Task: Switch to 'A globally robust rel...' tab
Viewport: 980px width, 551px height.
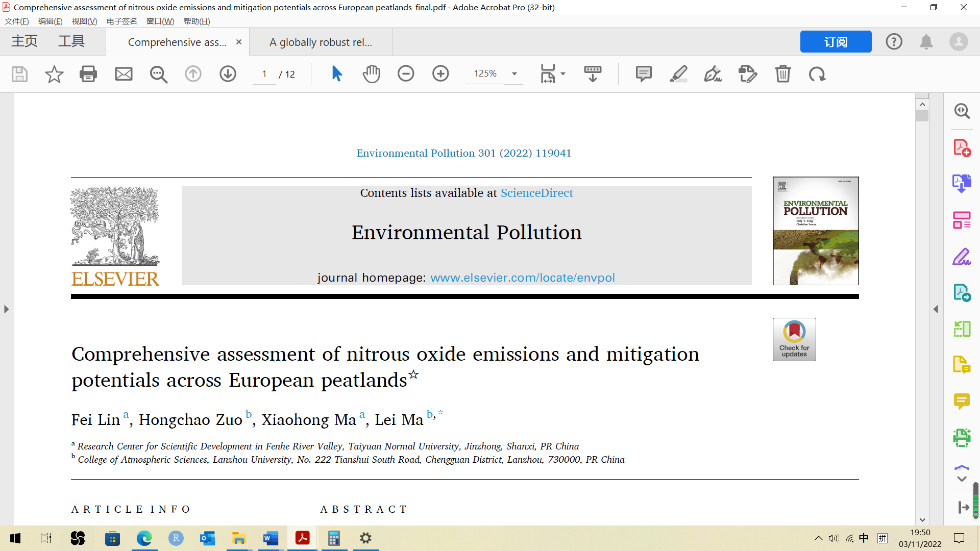Action: pyautogui.click(x=321, y=42)
